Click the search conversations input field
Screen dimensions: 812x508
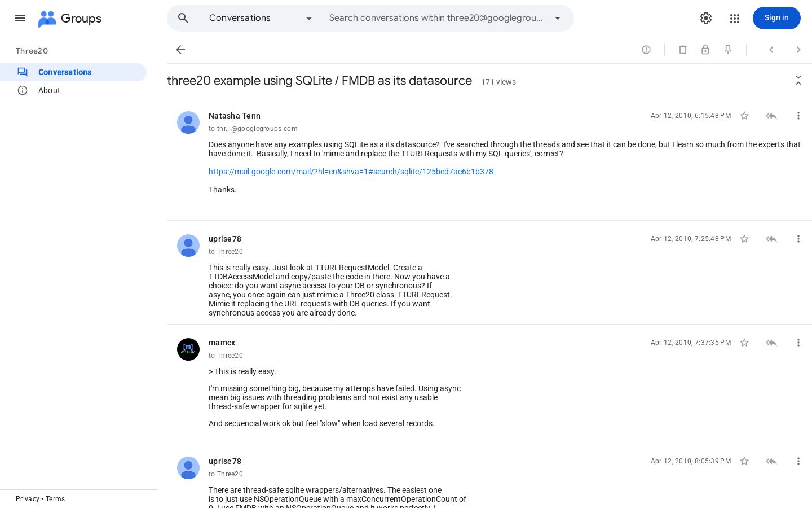tap(436, 18)
